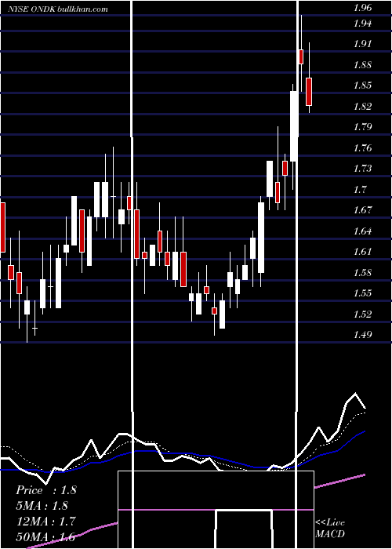Click the 1.82 price axis label
The width and height of the screenshot is (392, 549).
362,107
